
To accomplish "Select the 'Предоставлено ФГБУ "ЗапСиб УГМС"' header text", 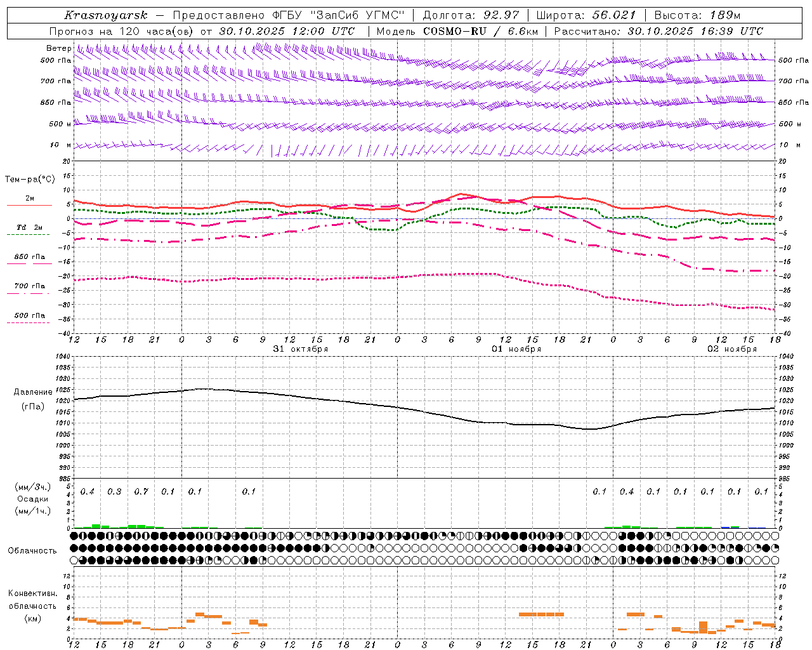I will tap(289, 15).
